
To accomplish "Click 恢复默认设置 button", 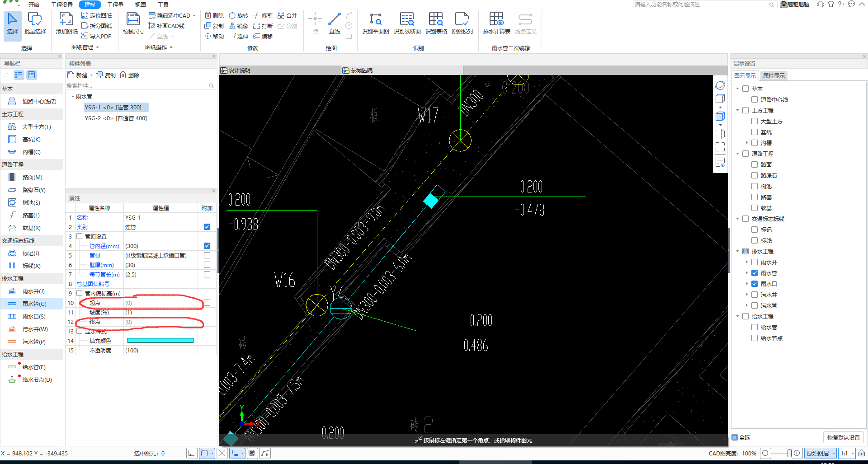I will click(x=843, y=437).
